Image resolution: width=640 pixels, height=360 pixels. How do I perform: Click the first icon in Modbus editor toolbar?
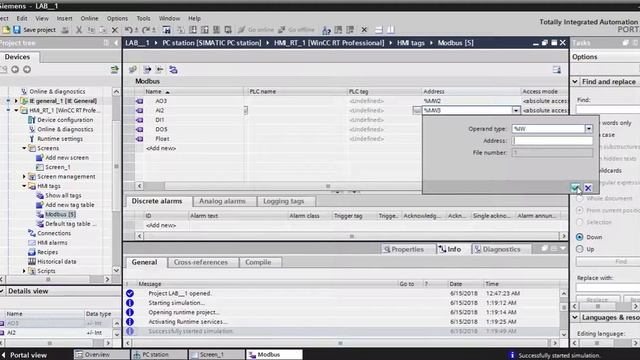click(133, 70)
